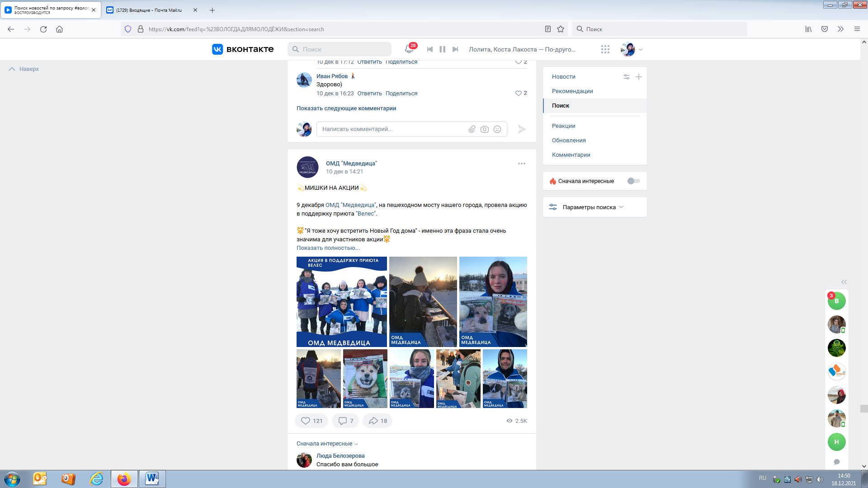
Task: Open a new Firefox tab
Action: pyautogui.click(x=212, y=10)
